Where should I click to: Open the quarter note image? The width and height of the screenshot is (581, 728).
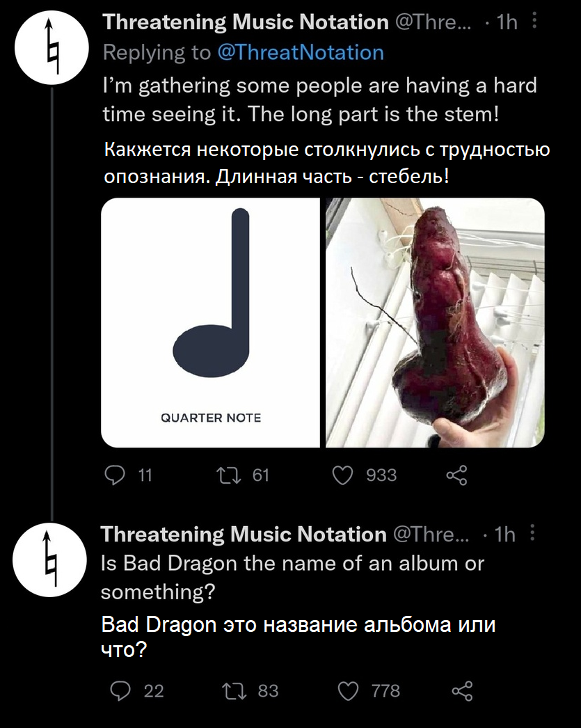211,322
